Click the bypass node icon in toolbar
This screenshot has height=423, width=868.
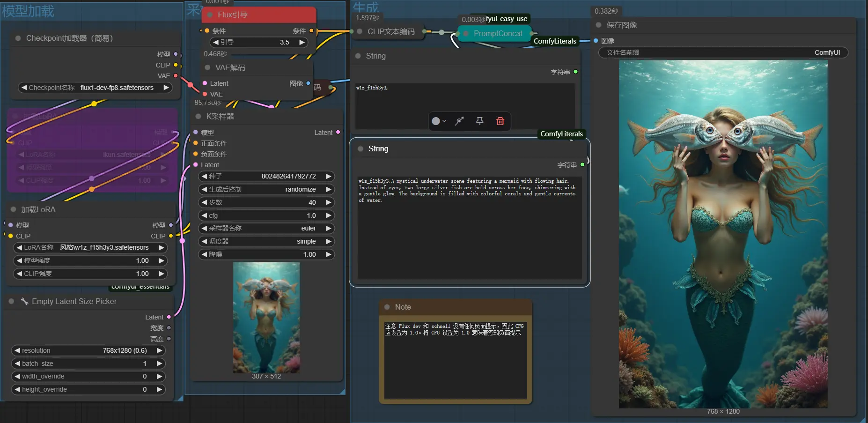pos(460,121)
